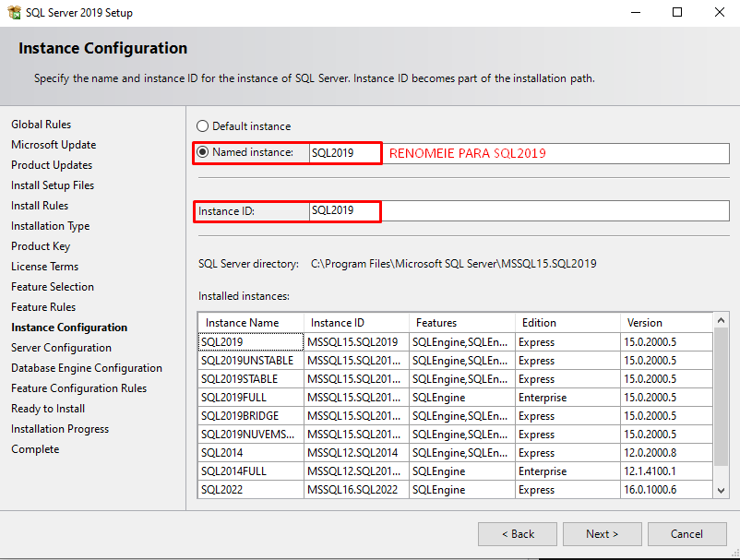The width and height of the screenshot is (740, 560).
Task: Click Complete step in sidebar
Action: (x=35, y=449)
